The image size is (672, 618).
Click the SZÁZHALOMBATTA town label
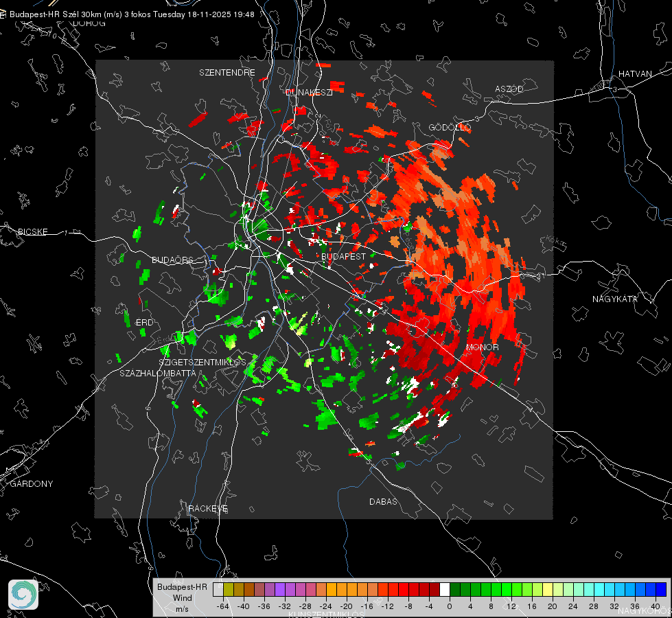(158, 373)
